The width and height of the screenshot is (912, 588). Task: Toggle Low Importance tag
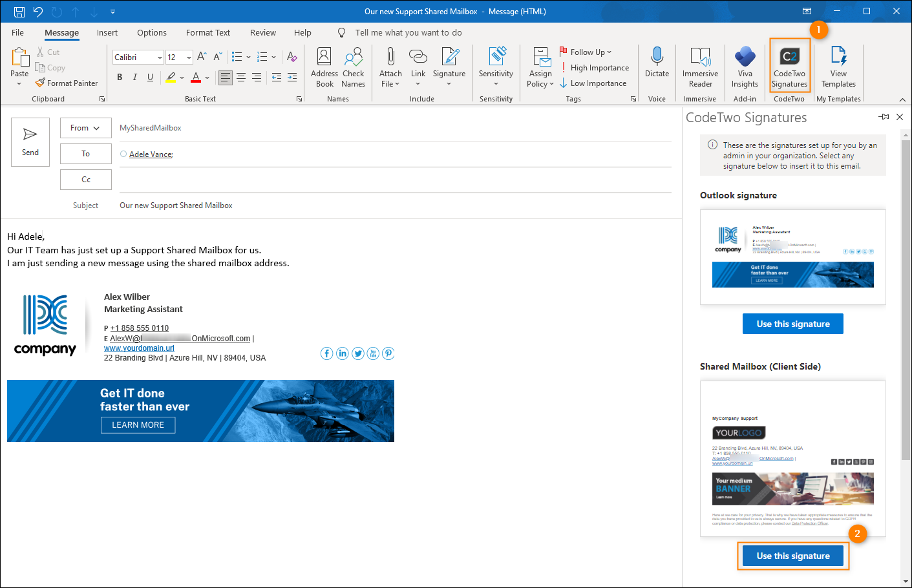point(593,83)
